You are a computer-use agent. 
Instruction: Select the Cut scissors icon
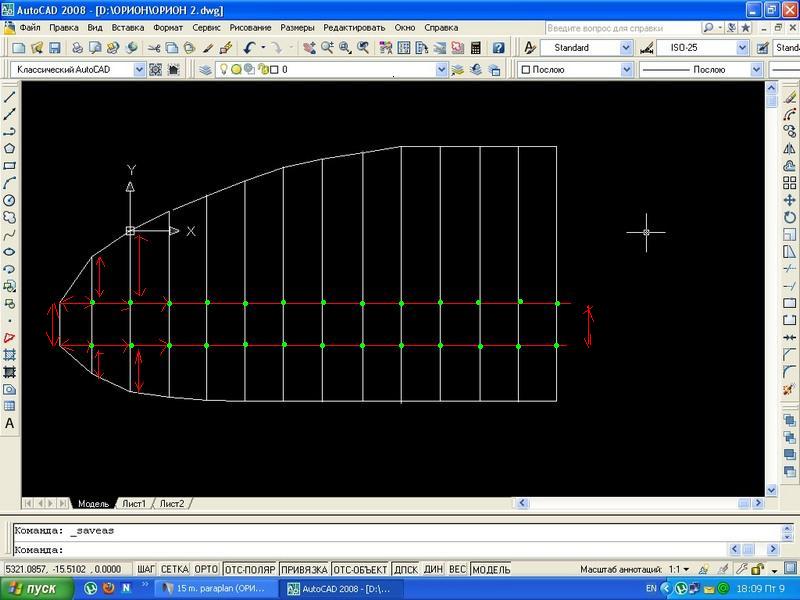155,48
